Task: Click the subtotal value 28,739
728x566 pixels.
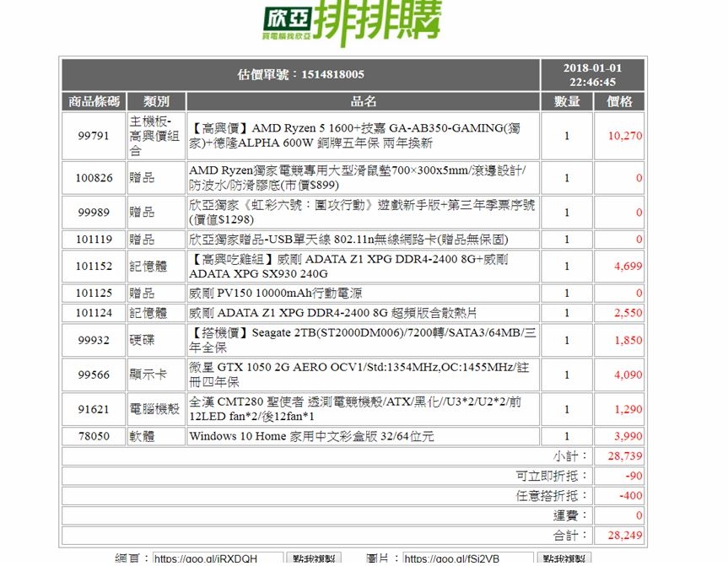Action: [625, 456]
